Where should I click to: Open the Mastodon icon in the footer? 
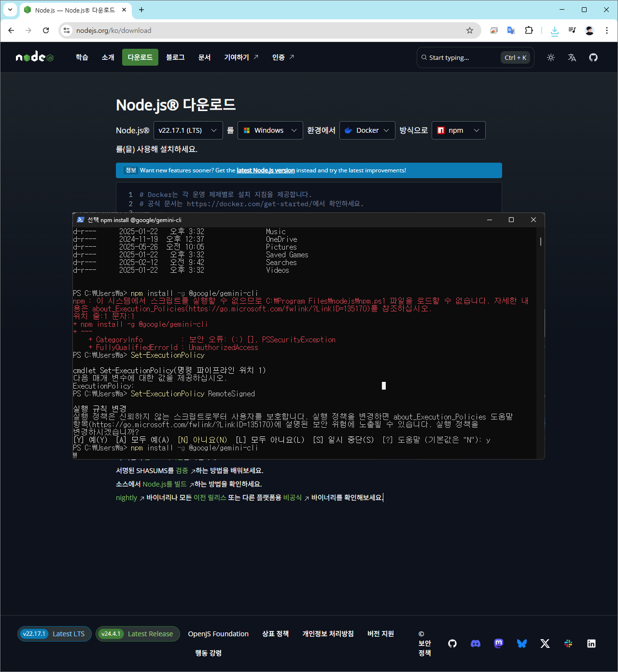point(499,644)
